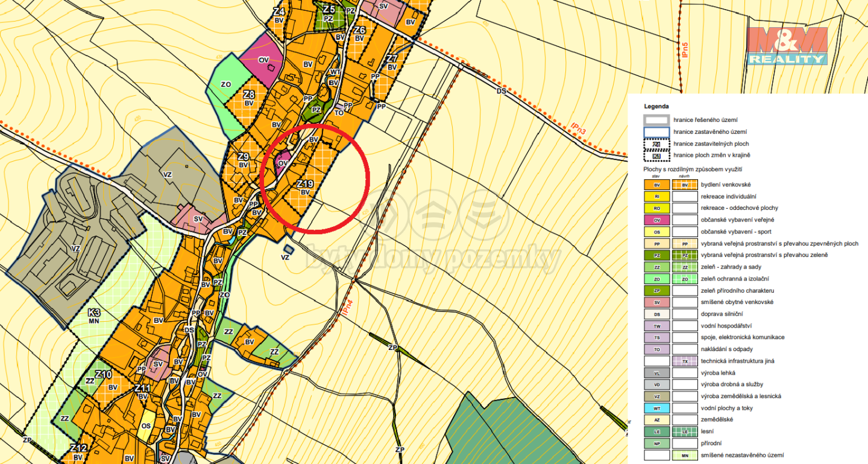Pick the TS legend swatch

657,337
